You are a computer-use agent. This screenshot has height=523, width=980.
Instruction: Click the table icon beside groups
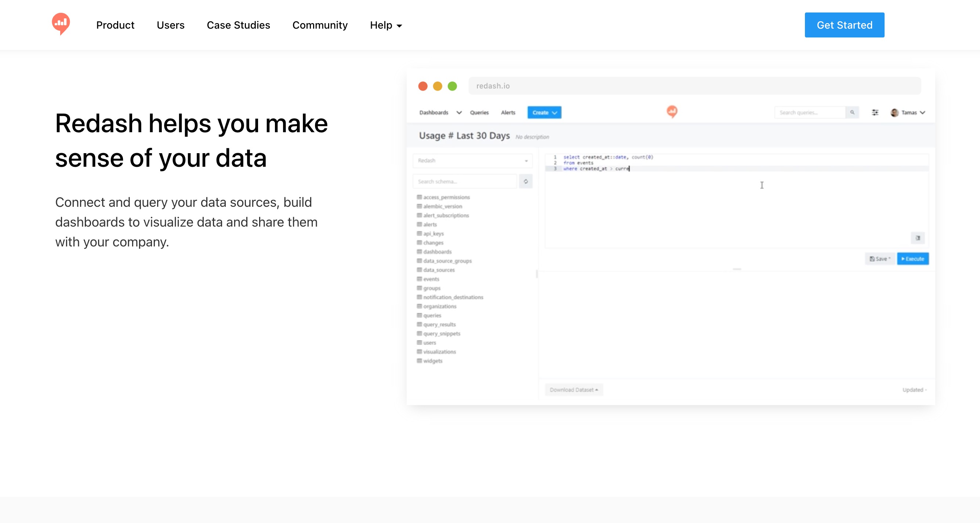pos(419,288)
